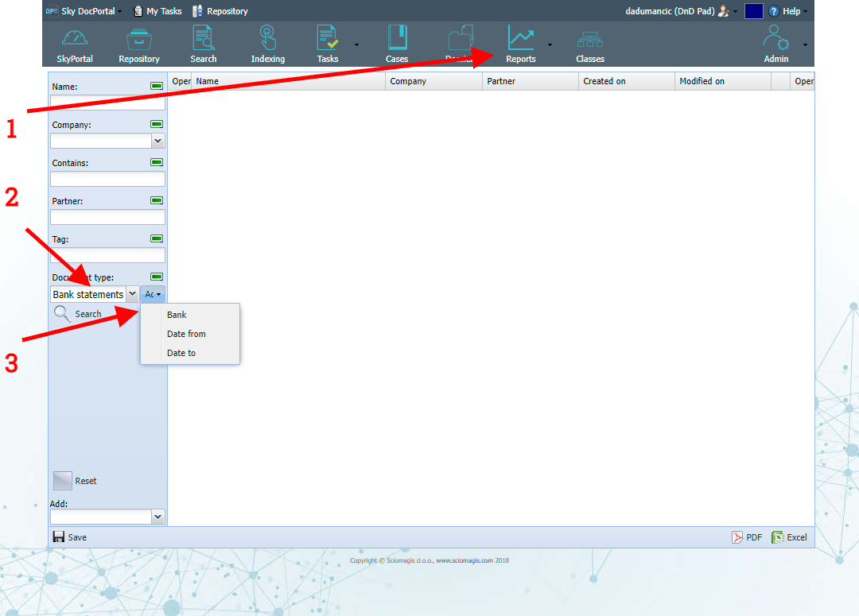Export results to Excel
The image size is (859, 616).
(x=789, y=537)
